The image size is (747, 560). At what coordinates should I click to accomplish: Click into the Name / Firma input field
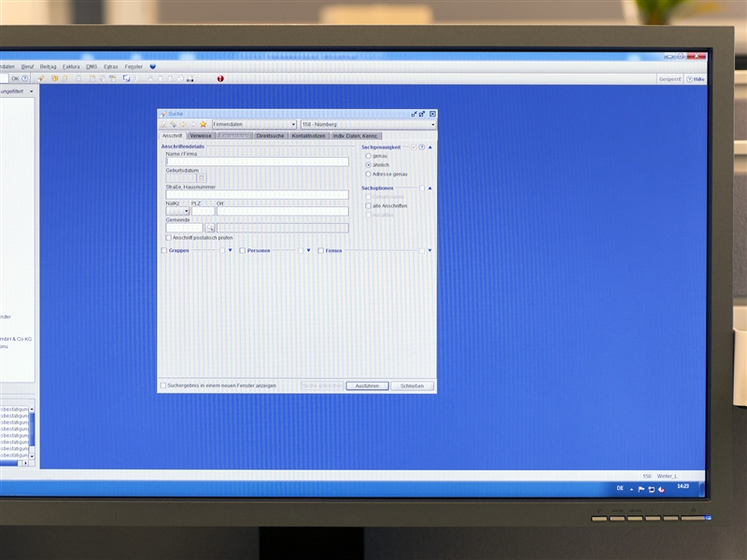(x=257, y=162)
